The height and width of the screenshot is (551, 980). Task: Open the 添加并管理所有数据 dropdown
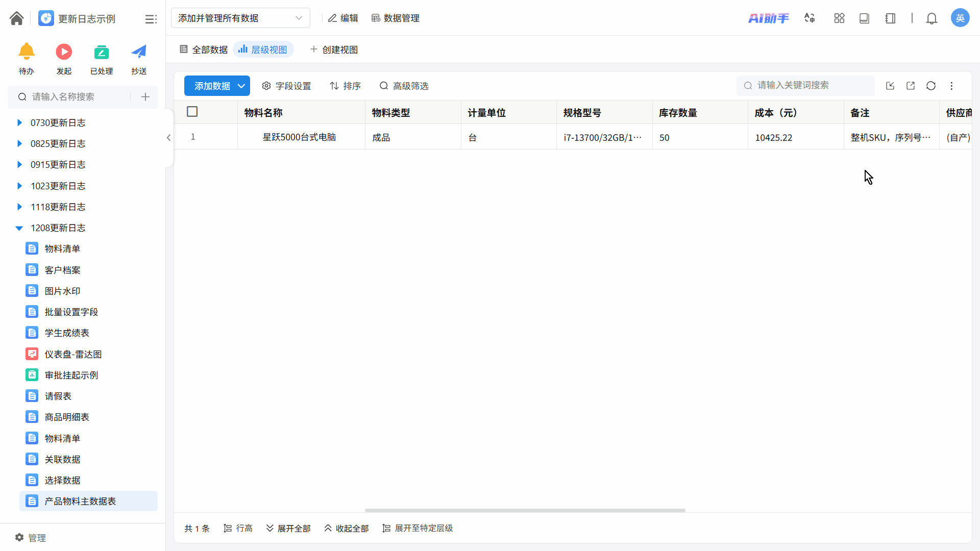(240, 18)
